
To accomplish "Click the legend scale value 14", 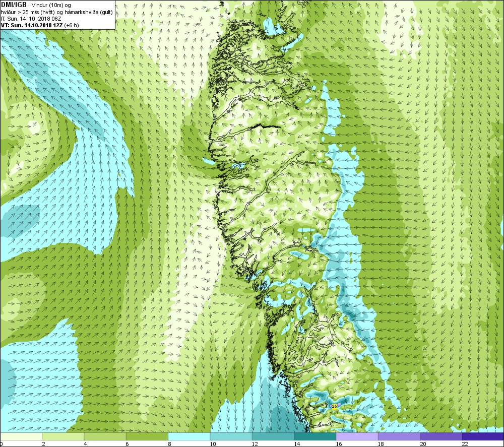I will tap(297, 444).
